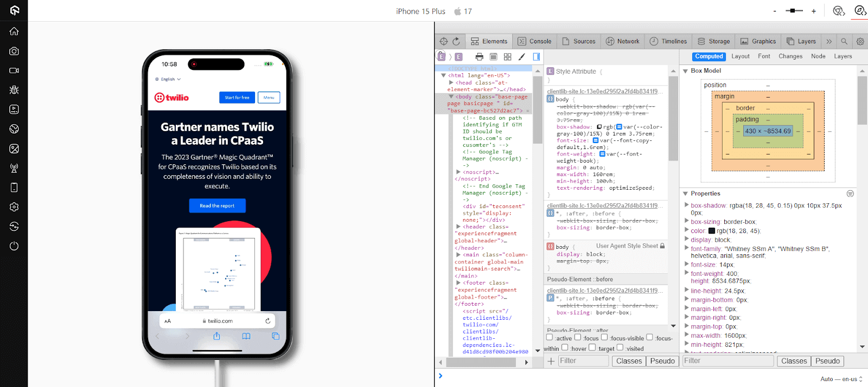Focus the computed properties Filter field
This screenshot has height=387, width=868.
(x=727, y=361)
